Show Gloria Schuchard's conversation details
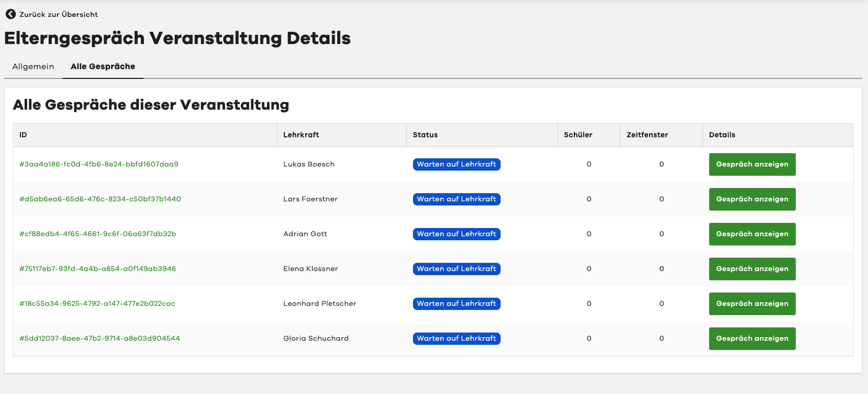 point(752,339)
